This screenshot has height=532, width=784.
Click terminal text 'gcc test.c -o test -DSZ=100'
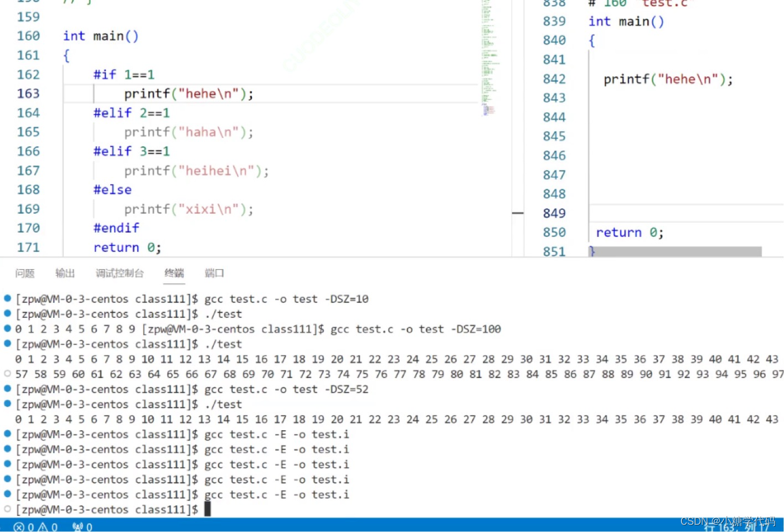click(416, 329)
